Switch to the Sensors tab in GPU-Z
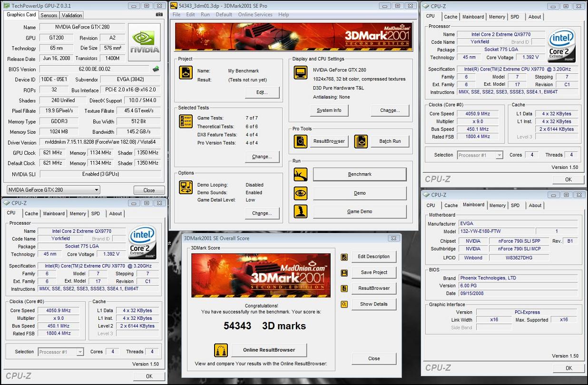 click(x=49, y=15)
